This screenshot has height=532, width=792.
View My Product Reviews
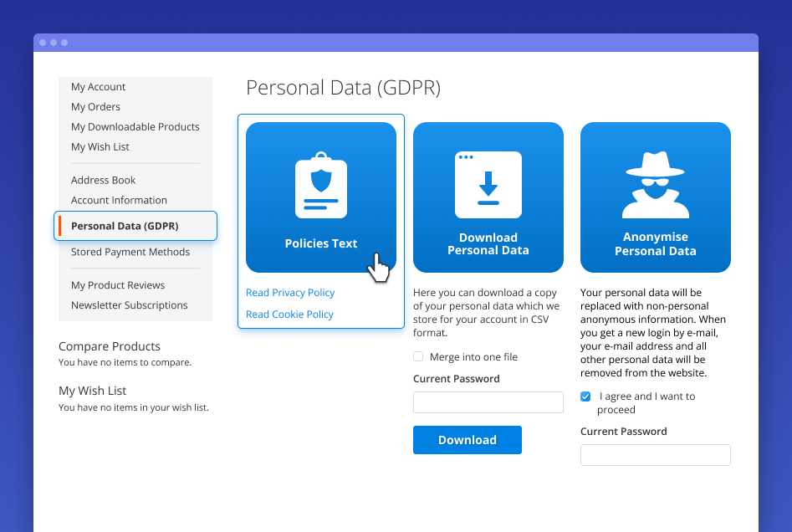pyautogui.click(x=118, y=285)
